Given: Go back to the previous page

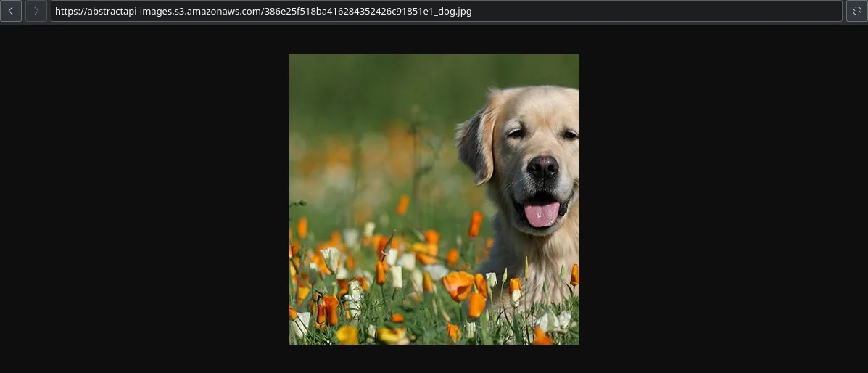Looking at the screenshot, I should [11, 11].
